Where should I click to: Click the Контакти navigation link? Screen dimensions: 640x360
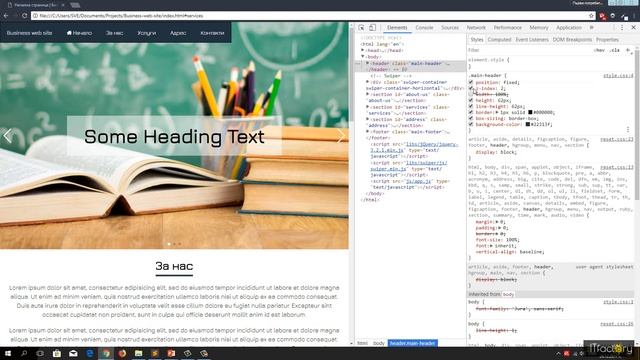coord(212,33)
